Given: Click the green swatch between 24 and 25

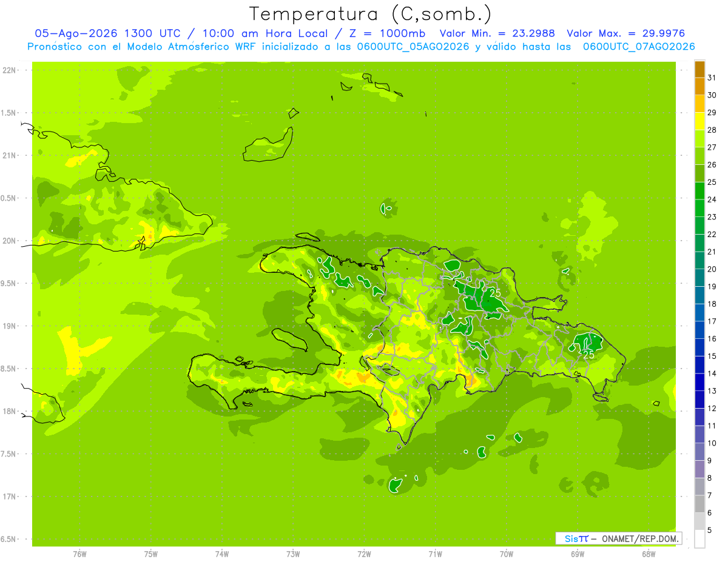Looking at the screenshot, I should click(699, 190).
